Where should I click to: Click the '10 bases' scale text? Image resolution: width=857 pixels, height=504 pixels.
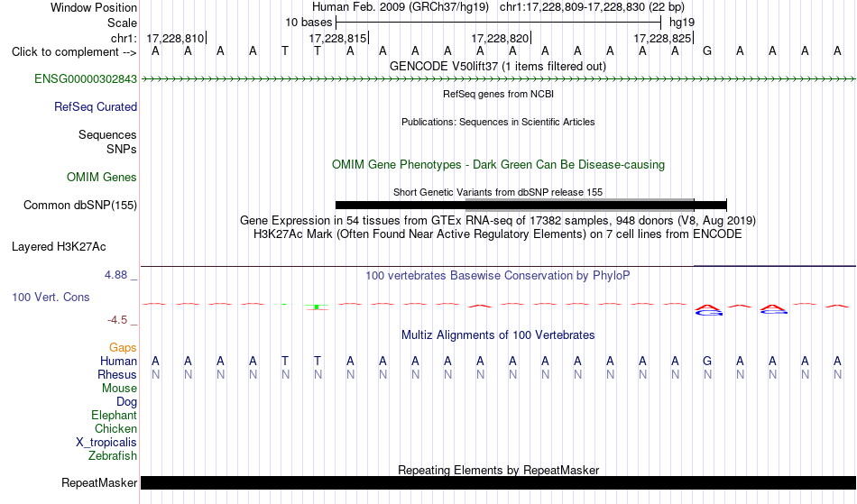pos(309,23)
